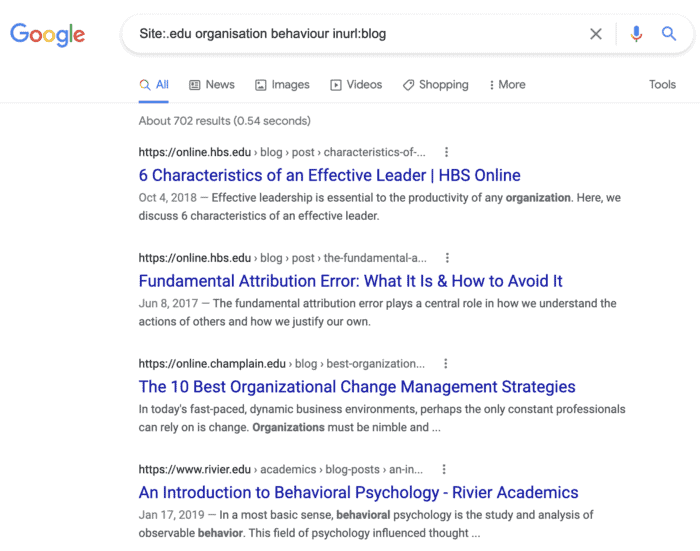Screen dimensions: 700x551
Task: Click the online.hbs.edu the-fundamental-a URL breadcrumb
Action: (282, 259)
